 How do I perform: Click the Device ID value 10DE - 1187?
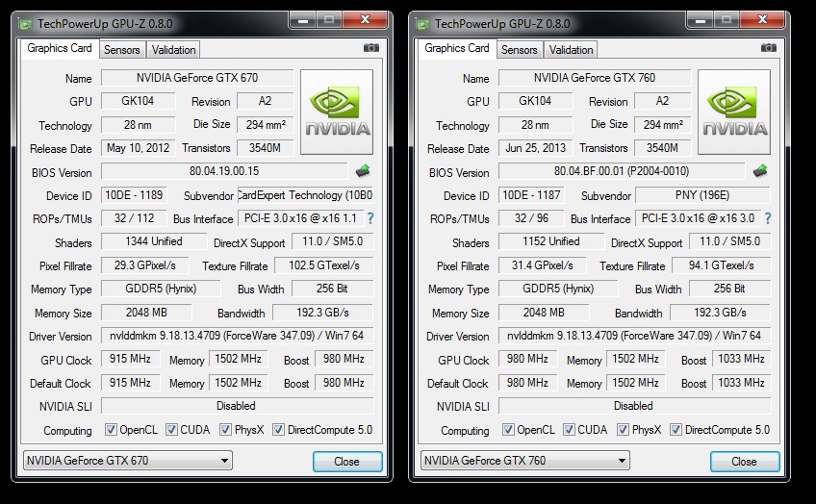point(531,195)
